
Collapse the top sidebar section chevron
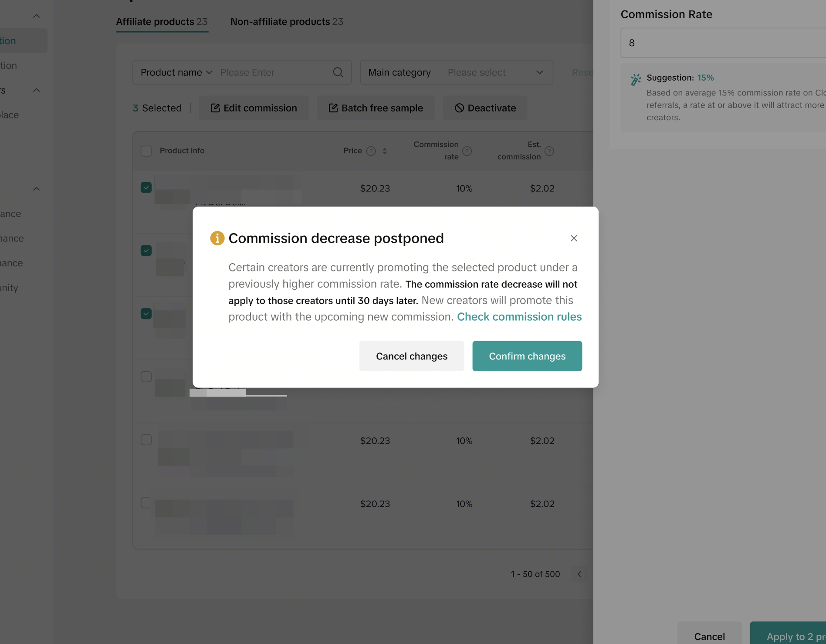pyautogui.click(x=37, y=17)
